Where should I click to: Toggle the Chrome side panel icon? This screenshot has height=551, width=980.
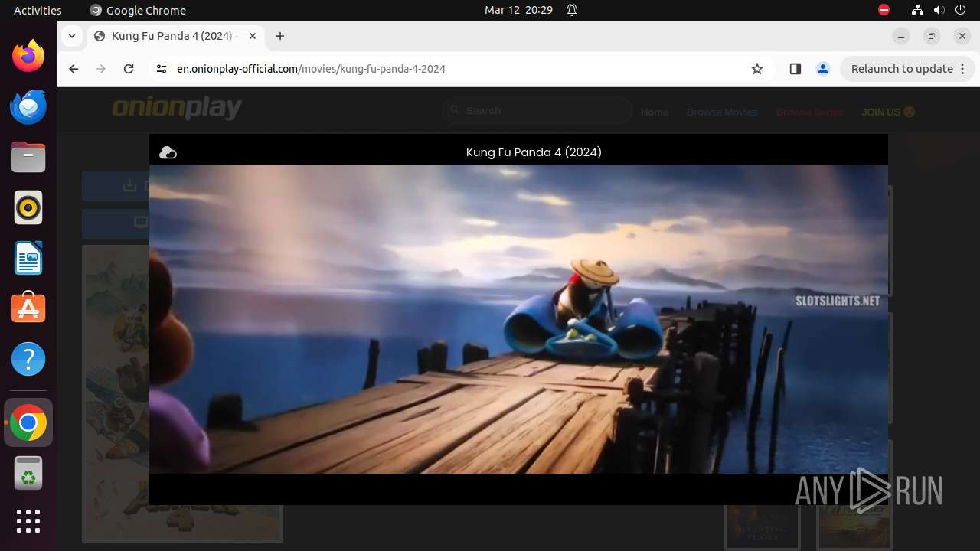[x=795, y=69]
